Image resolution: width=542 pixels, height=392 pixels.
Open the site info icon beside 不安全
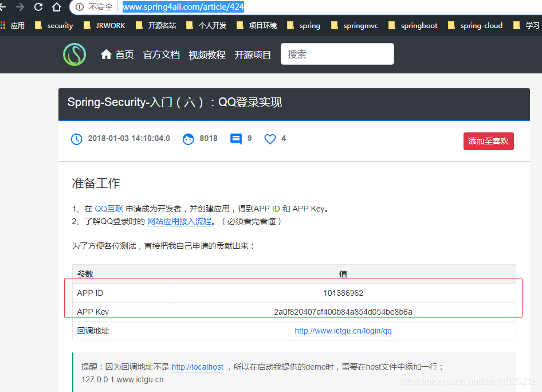[80, 7]
